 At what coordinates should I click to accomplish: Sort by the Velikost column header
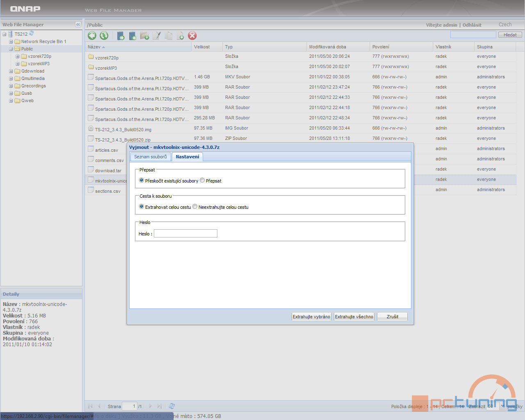pyautogui.click(x=207, y=47)
